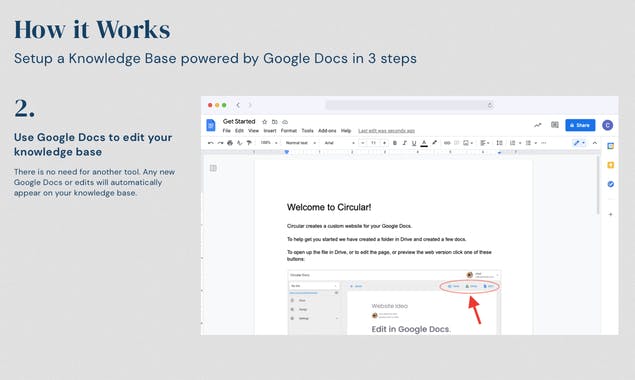The width and height of the screenshot is (635, 380).
Task: Click the font size field showing 11
Action: [x=373, y=143]
